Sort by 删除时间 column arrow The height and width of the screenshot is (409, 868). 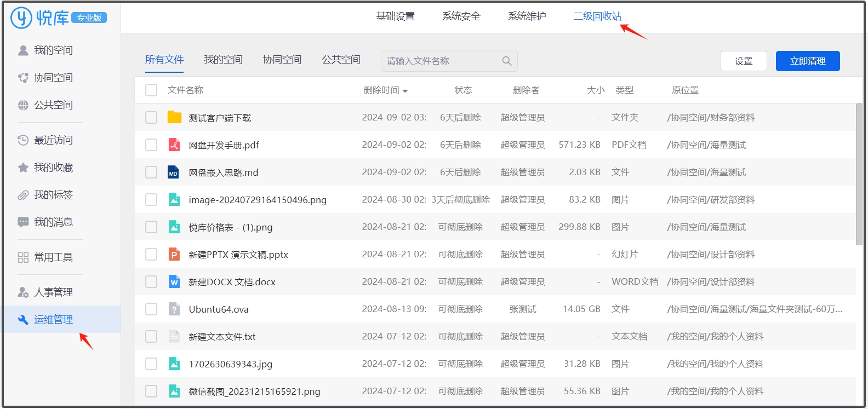[x=405, y=91]
